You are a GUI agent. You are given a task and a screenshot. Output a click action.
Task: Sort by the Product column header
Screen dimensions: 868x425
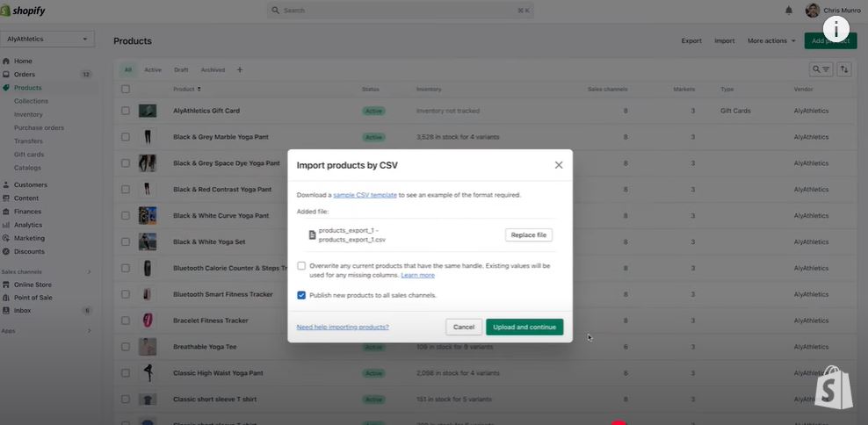click(x=187, y=89)
